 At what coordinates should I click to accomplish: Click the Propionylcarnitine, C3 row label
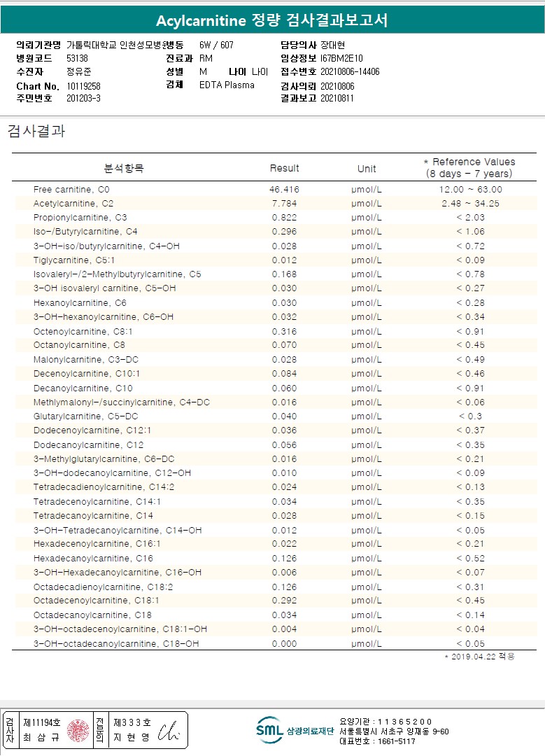[x=80, y=218]
